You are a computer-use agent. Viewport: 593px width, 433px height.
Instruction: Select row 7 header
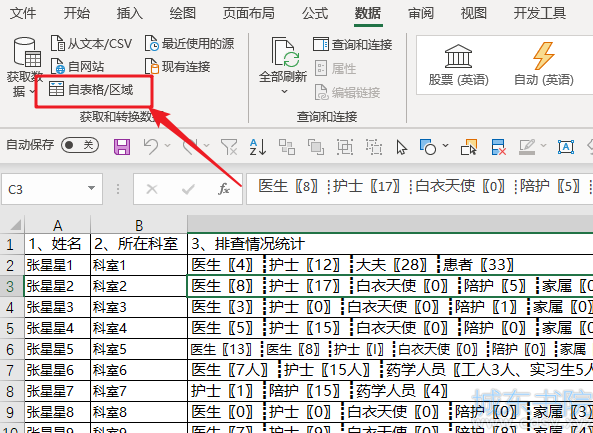12,370
